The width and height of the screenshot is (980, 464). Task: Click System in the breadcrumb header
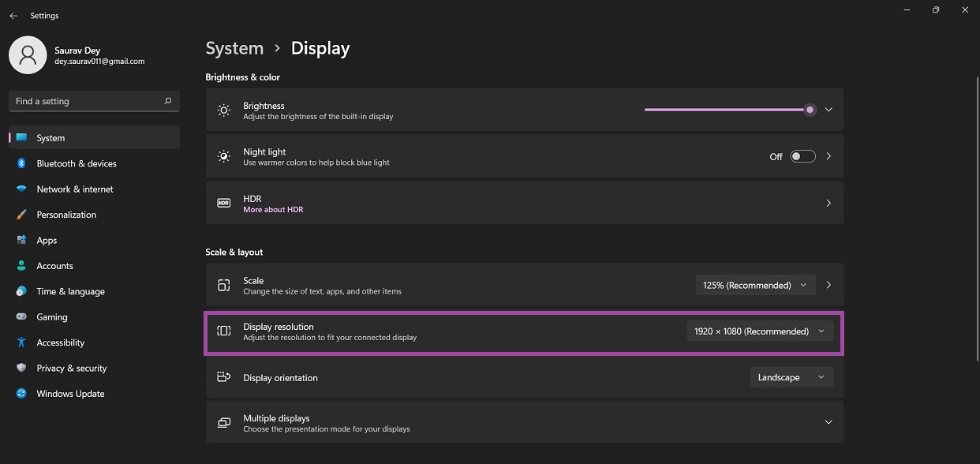point(234,48)
